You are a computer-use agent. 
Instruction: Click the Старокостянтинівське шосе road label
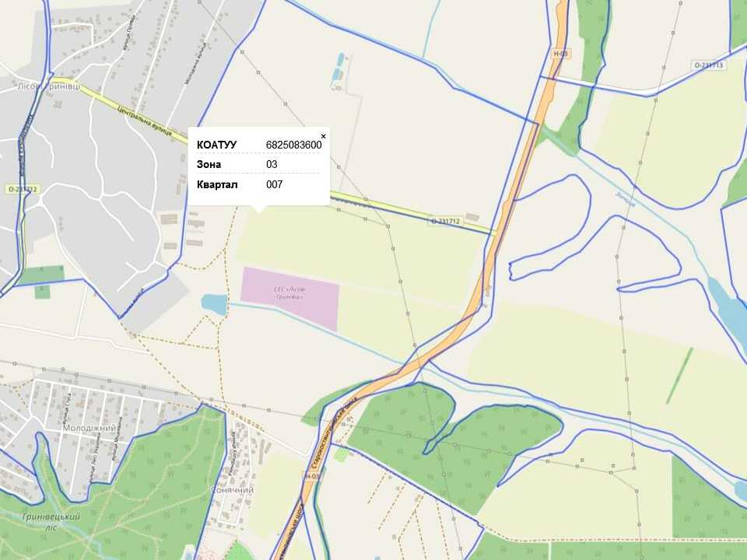[335, 434]
